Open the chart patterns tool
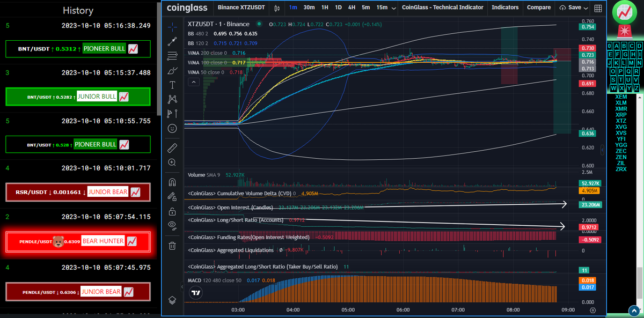Image resolution: width=644 pixels, height=318 pixels. (x=172, y=99)
